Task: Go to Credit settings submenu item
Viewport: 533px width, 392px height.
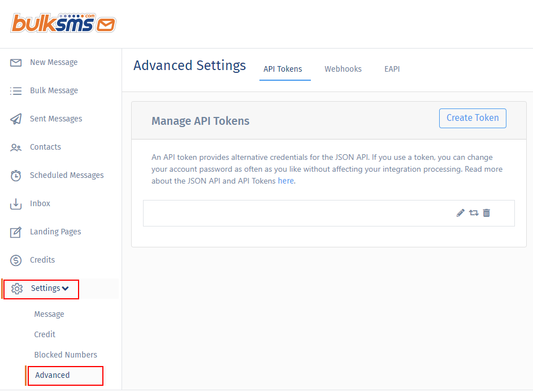Action: pyautogui.click(x=45, y=334)
